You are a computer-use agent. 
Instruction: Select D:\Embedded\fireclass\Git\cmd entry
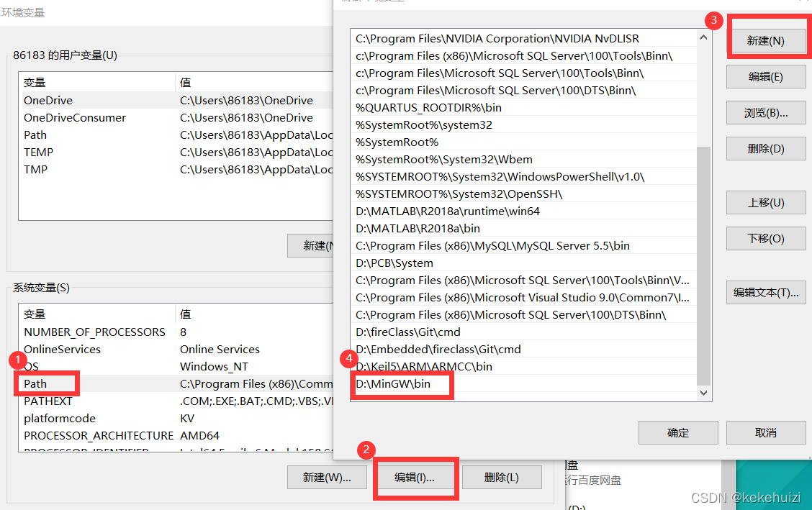point(523,349)
